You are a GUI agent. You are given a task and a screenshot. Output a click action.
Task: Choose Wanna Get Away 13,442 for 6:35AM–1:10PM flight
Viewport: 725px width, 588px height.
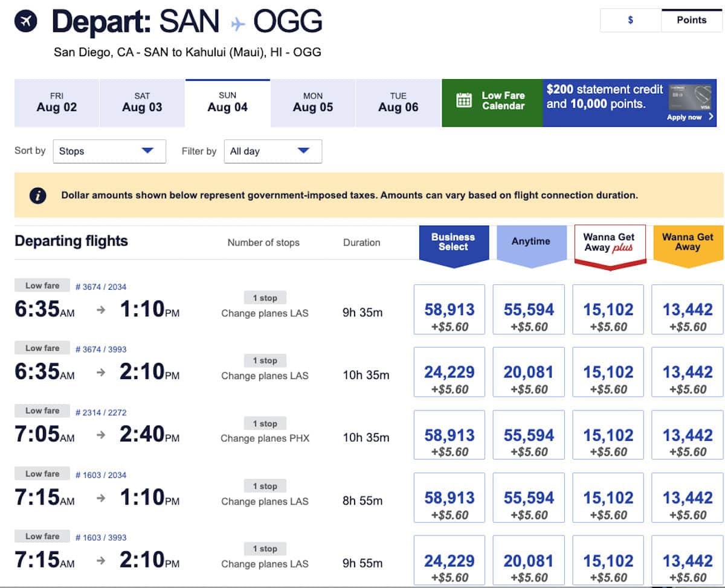point(688,310)
